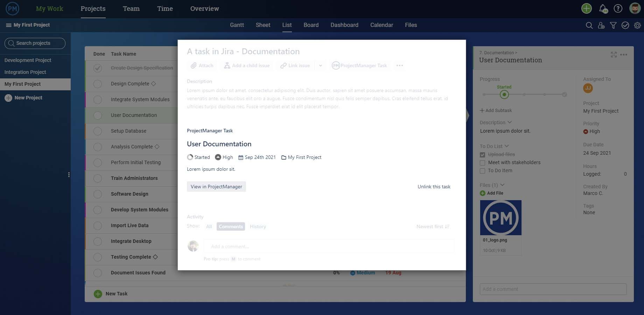This screenshot has height=315, width=644.
Task: Check the Meet with stakeholders item
Action: [x=482, y=163]
